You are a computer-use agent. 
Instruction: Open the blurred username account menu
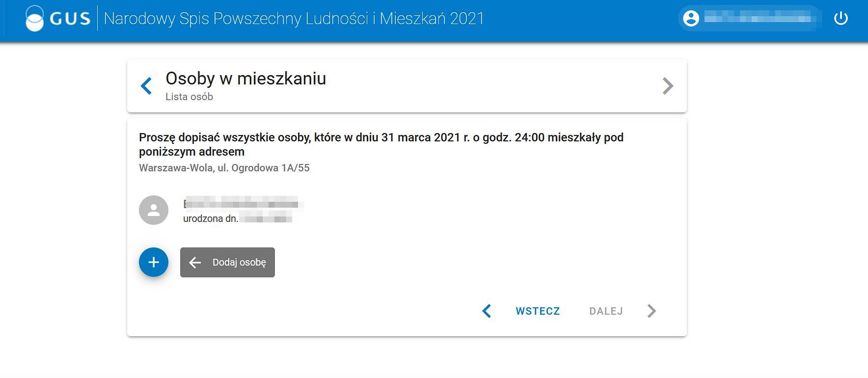coord(759,19)
